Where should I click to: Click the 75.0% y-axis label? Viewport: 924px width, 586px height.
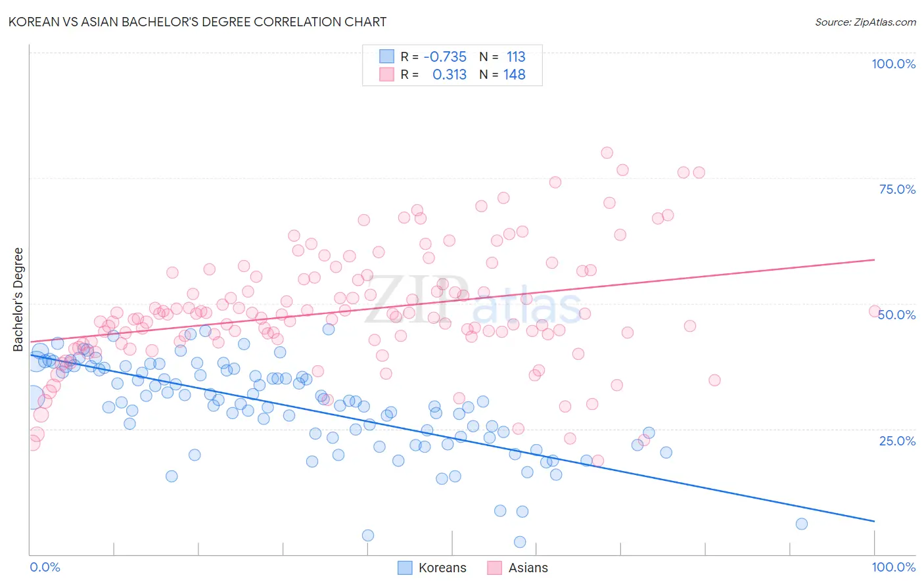[897, 189]
